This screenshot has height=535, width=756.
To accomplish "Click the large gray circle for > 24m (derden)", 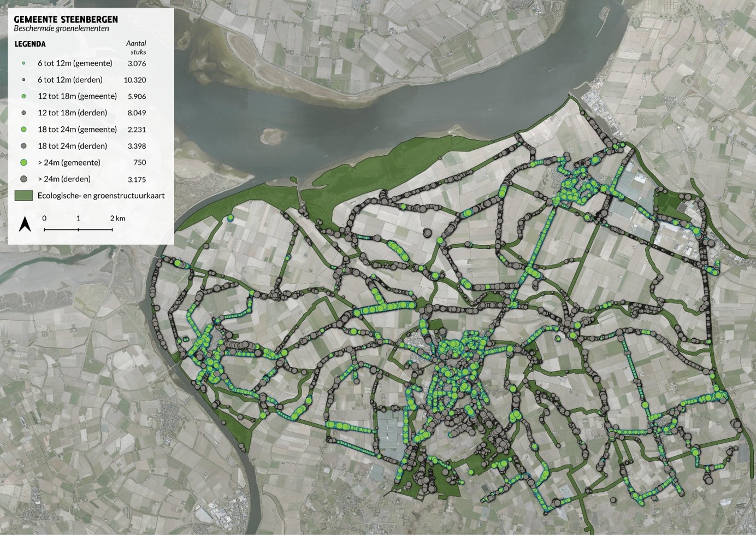I will point(23,179).
